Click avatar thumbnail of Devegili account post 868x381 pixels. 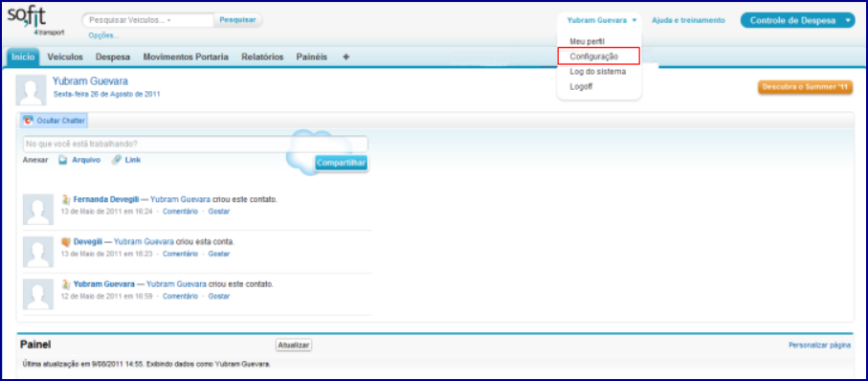(x=38, y=252)
